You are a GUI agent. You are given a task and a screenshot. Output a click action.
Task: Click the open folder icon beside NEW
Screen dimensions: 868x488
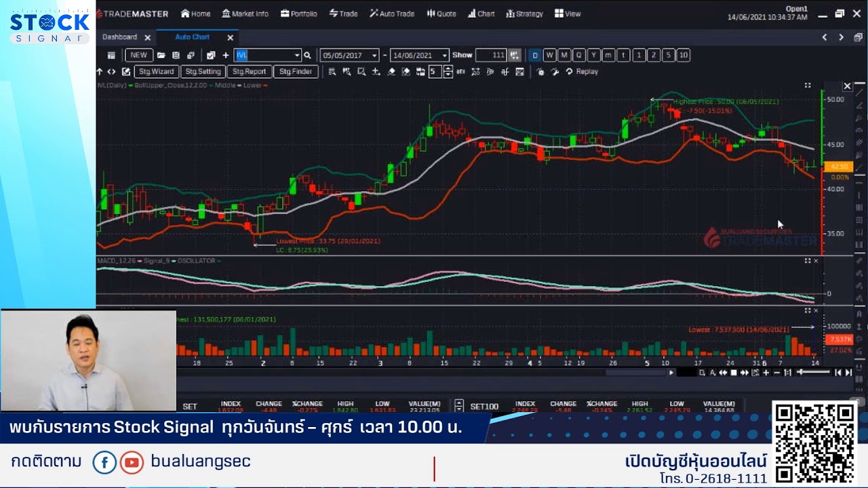(161, 56)
